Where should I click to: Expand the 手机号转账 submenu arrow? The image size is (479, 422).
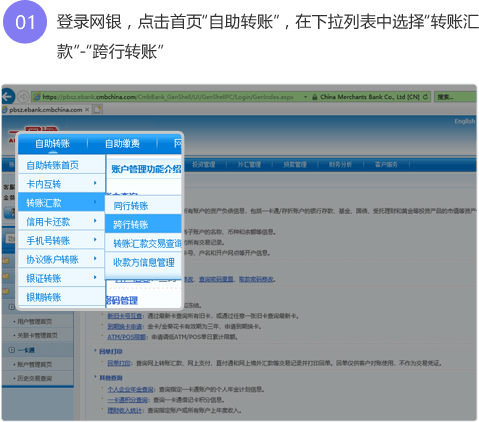95,239
